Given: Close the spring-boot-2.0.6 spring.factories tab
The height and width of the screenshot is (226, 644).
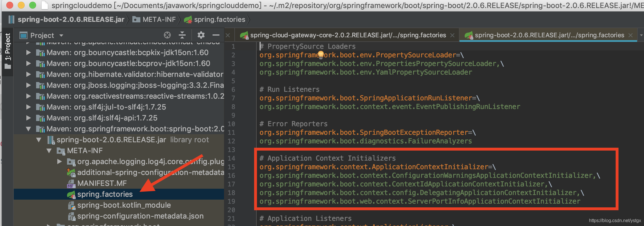Looking at the screenshot, I should coord(631,35).
